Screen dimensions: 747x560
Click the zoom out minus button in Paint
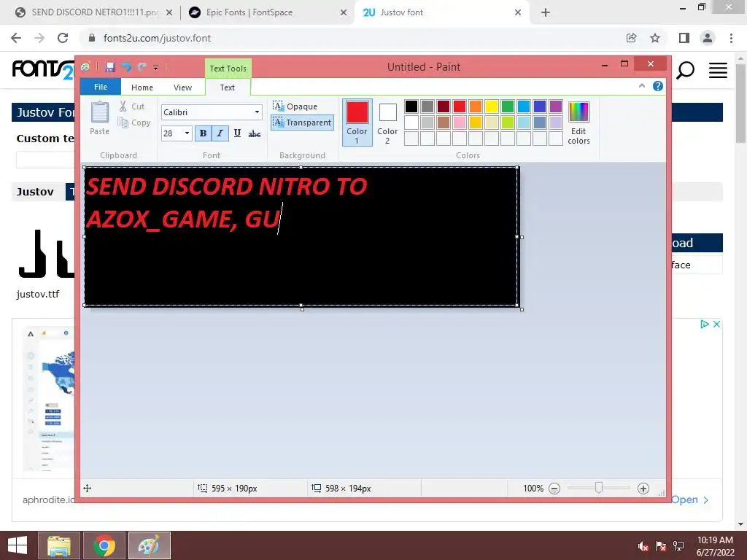554,489
